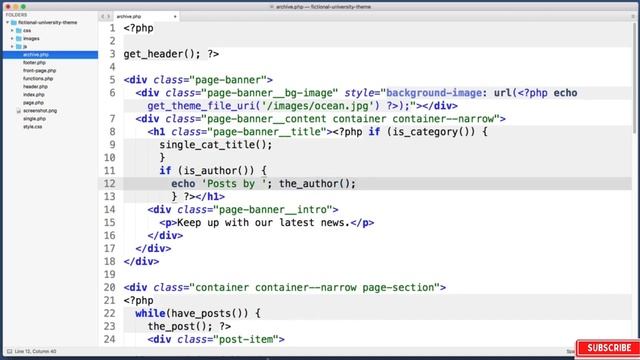Open header.php from the sidebar
The image size is (640, 360).
point(35,87)
